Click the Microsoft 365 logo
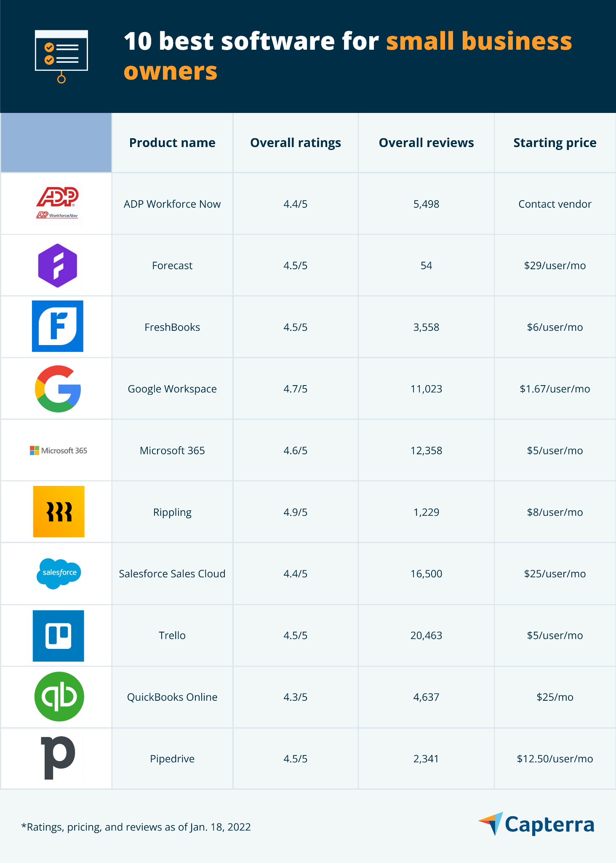 tap(59, 450)
